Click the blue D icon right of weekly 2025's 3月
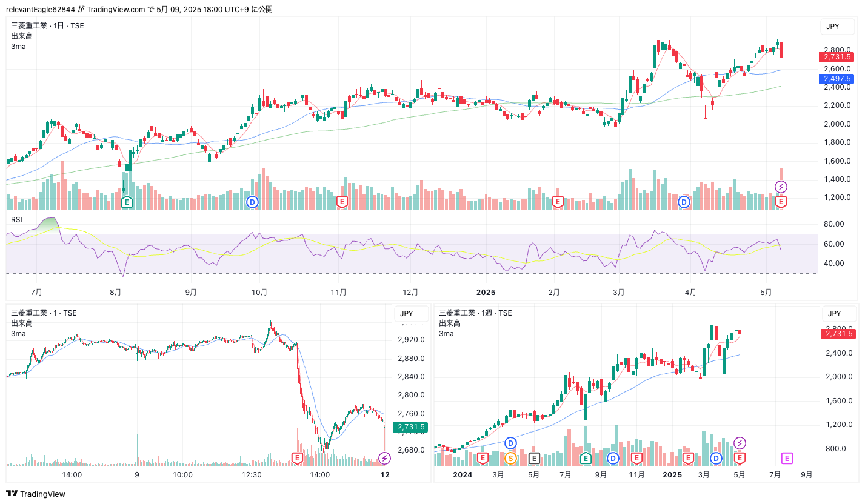The image size is (865, 504). 716,457
